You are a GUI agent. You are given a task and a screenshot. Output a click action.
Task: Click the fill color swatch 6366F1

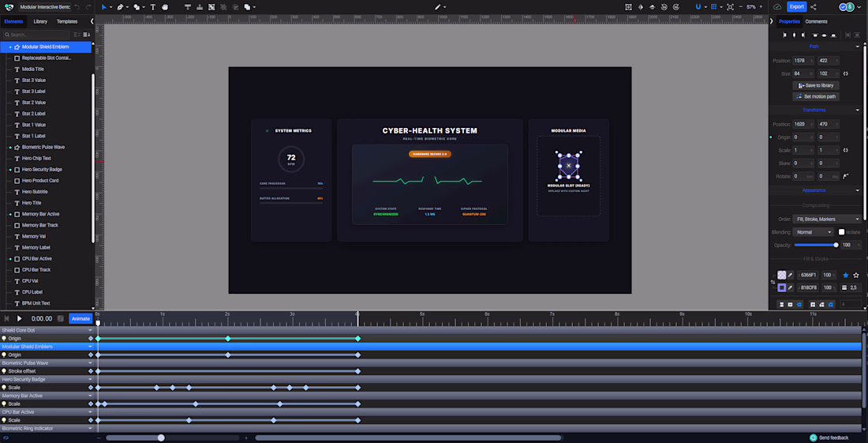[x=782, y=276]
